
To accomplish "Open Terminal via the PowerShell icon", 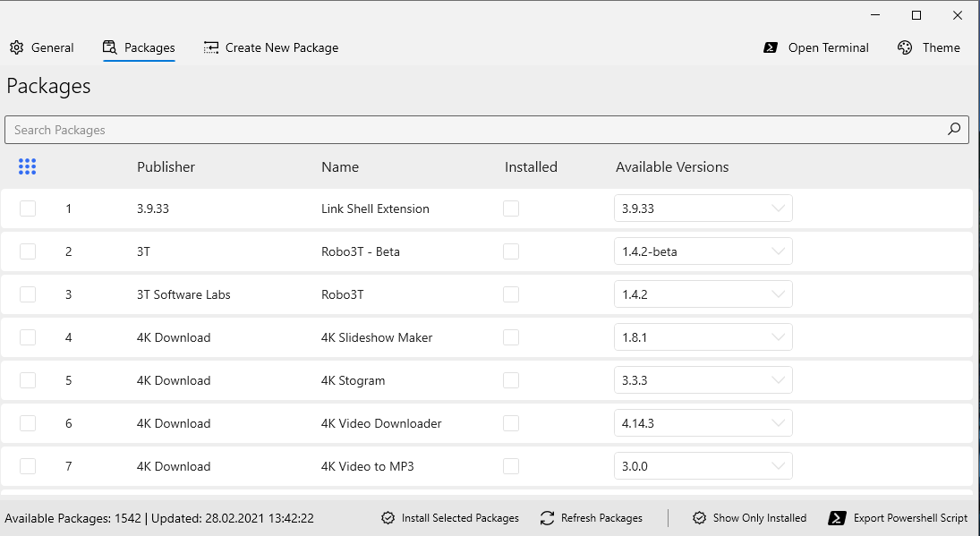I will 770,47.
